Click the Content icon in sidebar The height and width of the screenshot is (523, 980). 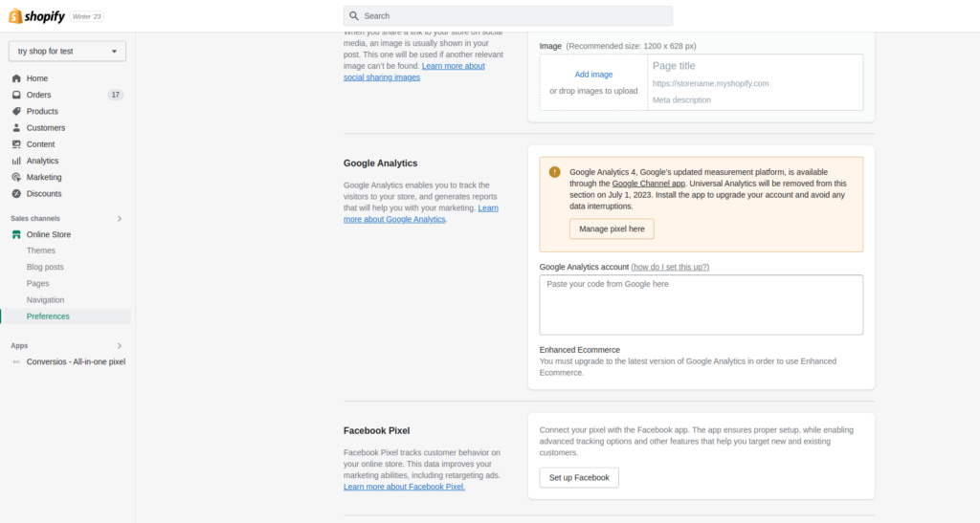coord(16,144)
